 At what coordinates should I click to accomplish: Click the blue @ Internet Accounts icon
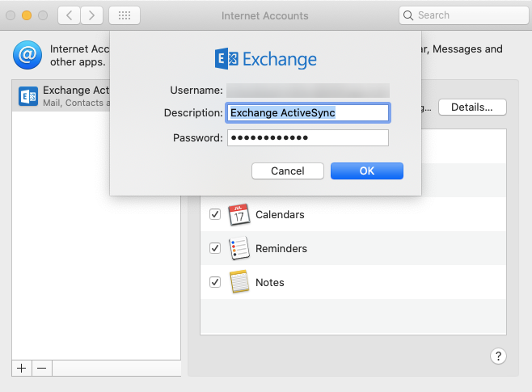[x=27, y=55]
